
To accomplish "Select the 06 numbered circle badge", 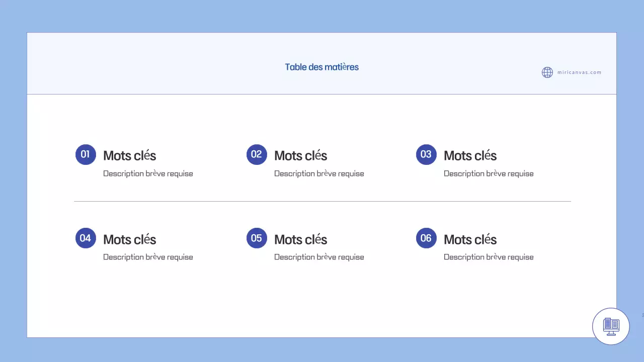I will (426, 238).
